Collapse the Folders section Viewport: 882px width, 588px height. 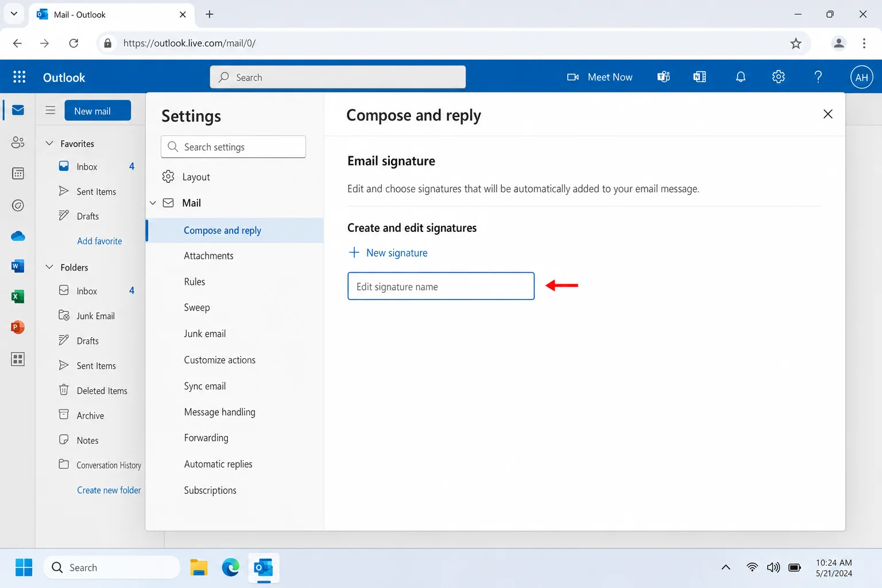pos(49,267)
